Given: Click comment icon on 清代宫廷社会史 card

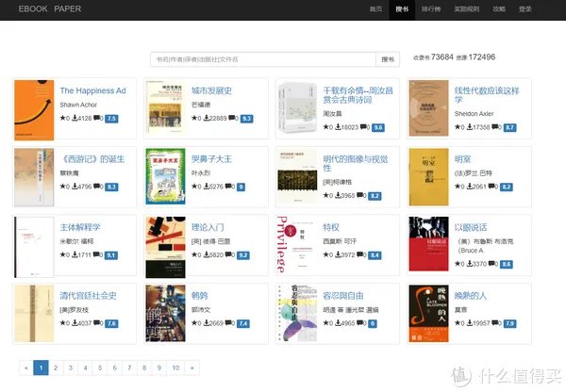Looking at the screenshot, I should (97, 323).
